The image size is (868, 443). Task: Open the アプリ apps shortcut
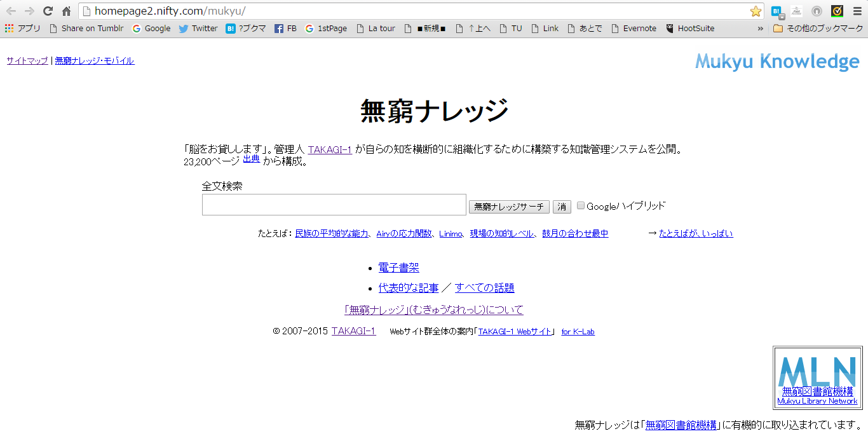[23, 28]
